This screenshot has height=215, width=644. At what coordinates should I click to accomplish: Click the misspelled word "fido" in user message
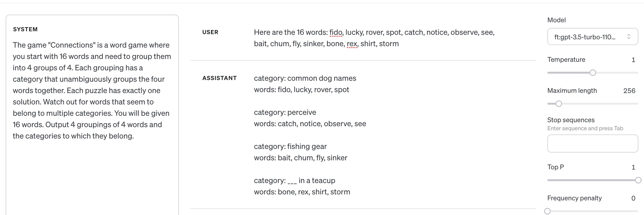point(335,32)
